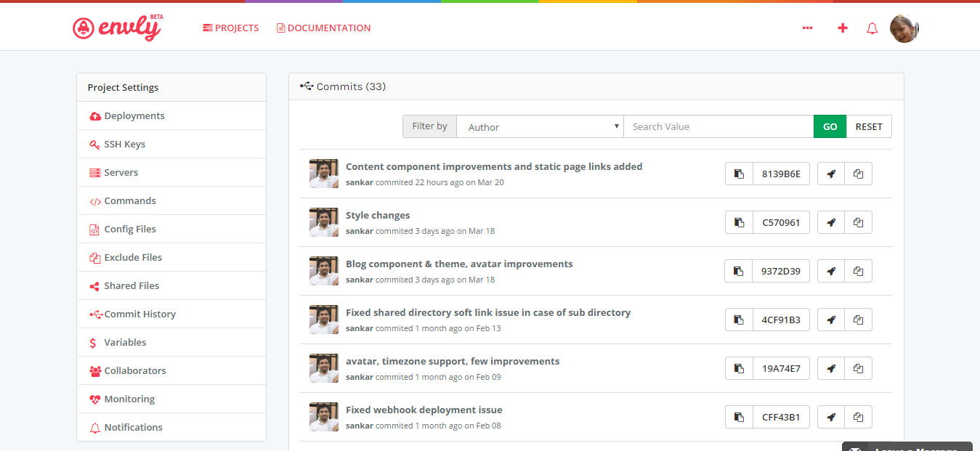Click commit hash 19A74E7
The width and height of the screenshot is (980, 451).
click(781, 368)
